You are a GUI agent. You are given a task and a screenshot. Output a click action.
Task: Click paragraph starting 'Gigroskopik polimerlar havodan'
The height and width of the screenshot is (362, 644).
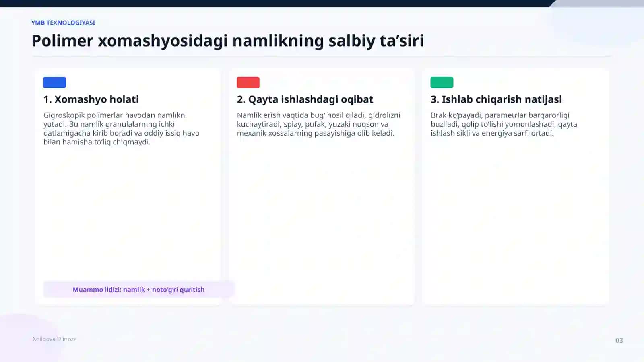(122, 128)
